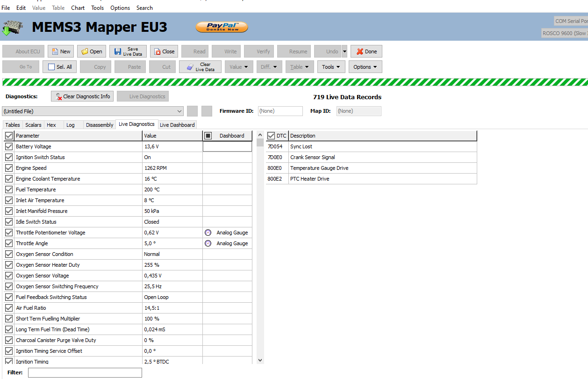Image resolution: width=588 pixels, height=379 pixels.
Task: Open a file with the Open folder icon
Action: point(85,51)
